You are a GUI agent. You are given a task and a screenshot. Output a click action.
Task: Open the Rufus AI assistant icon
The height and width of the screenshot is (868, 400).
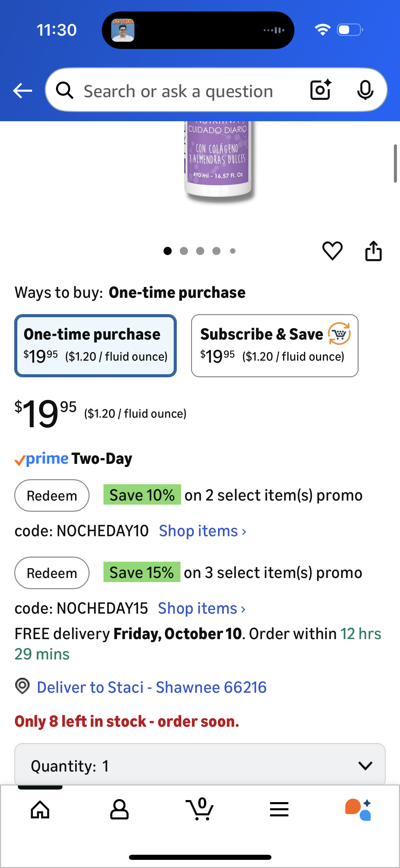tap(358, 810)
